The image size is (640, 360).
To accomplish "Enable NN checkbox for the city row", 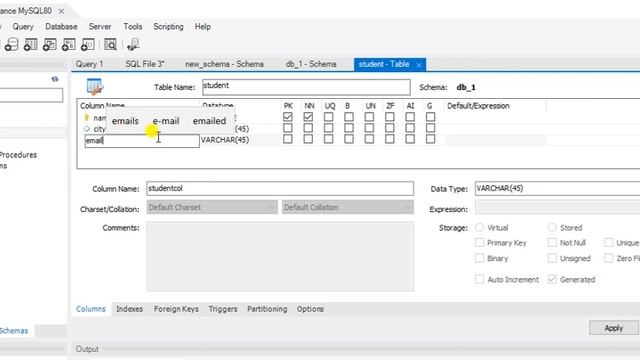I will click(308, 128).
